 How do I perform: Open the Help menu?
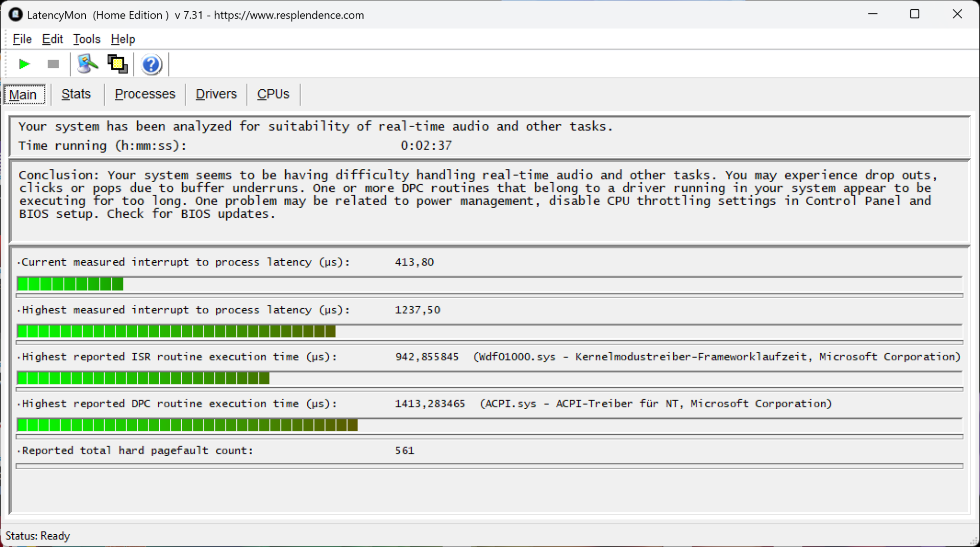pos(123,39)
